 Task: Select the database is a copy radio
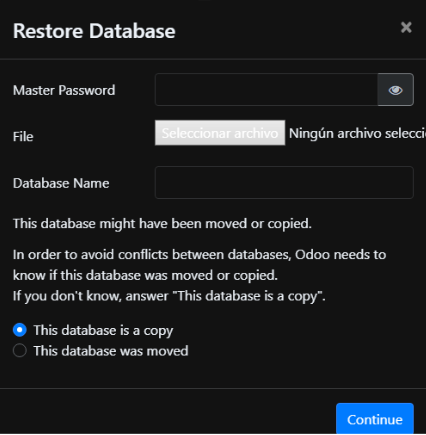pos(20,330)
